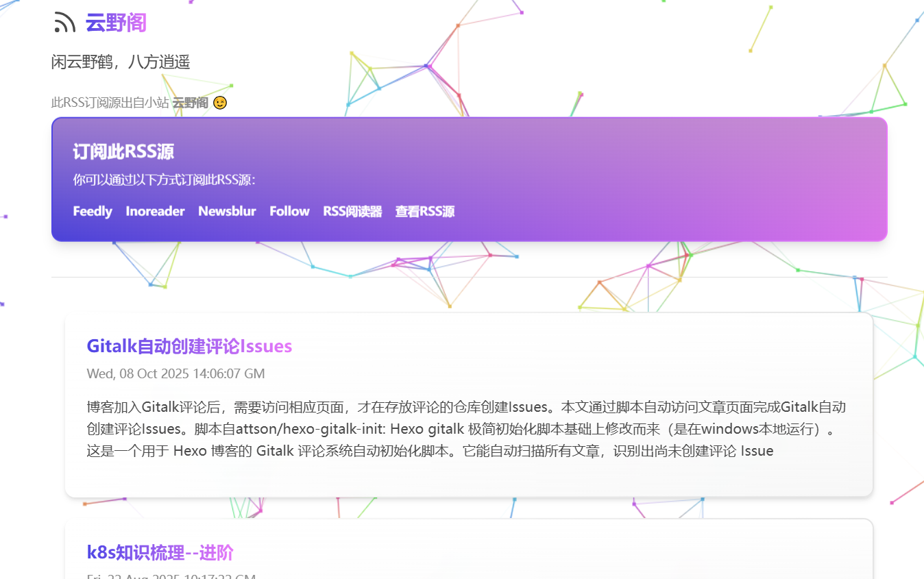Screen dimensions: 924x579
Task: Open the 云野阁 gradient site title
Action: pos(116,23)
